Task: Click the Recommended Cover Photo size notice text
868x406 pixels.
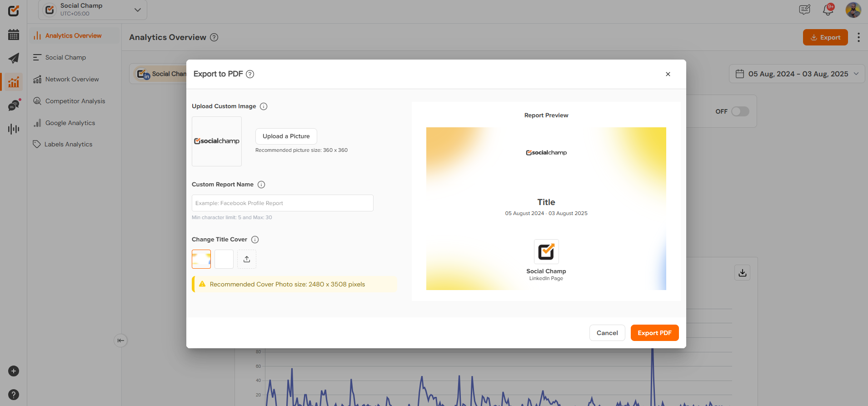Action: [x=287, y=285]
